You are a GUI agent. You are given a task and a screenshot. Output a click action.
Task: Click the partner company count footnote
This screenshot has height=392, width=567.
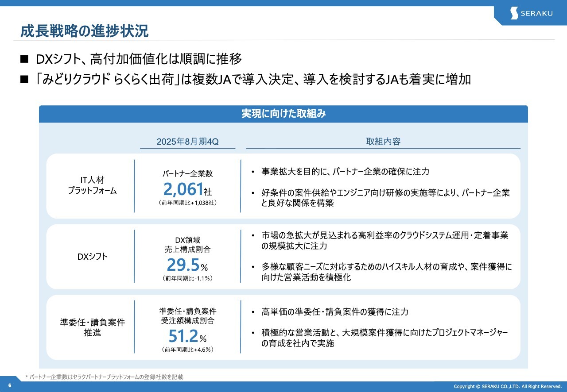104,377
